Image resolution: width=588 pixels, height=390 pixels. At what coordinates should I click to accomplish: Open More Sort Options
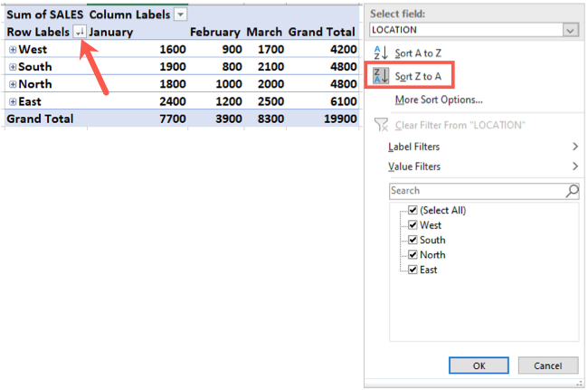coord(439,100)
